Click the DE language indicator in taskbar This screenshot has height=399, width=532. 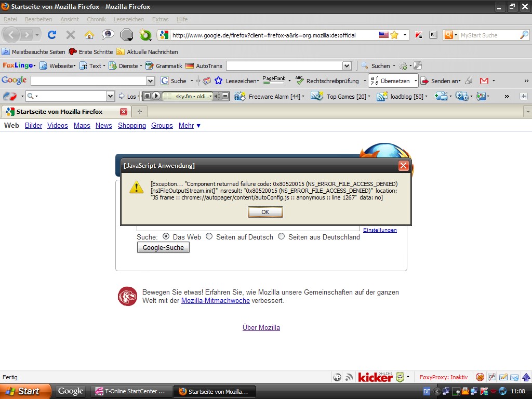pyautogui.click(x=427, y=391)
